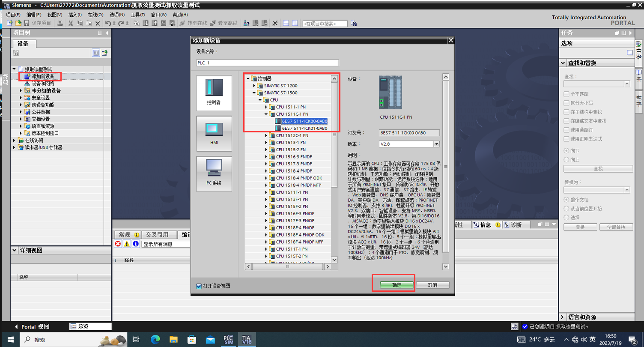Click the open project toolbar icon

click(18, 23)
